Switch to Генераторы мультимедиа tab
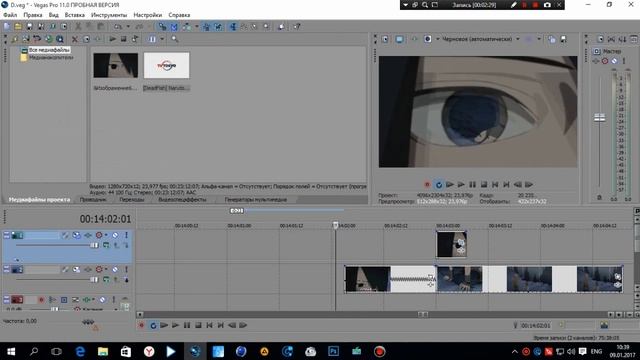The height and width of the screenshot is (360, 640). (256, 200)
